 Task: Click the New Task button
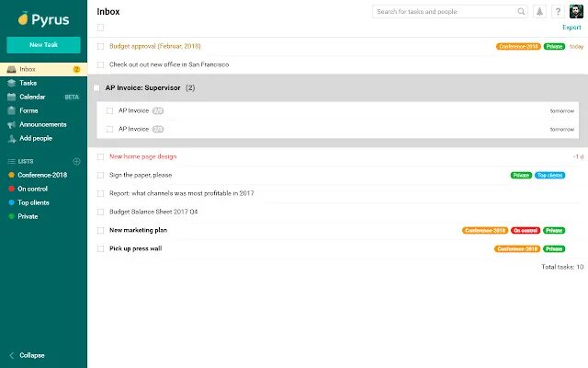(43, 44)
